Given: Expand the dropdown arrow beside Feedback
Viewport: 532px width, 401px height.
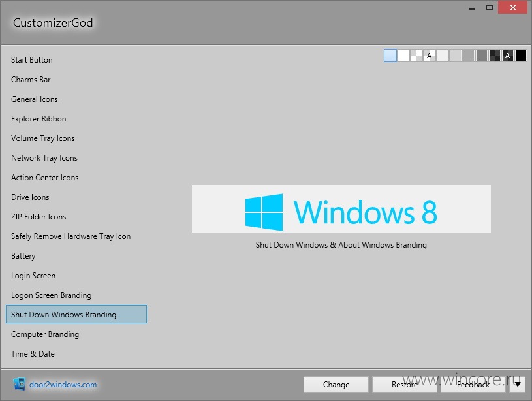Looking at the screenshot, I should [518, 385].
